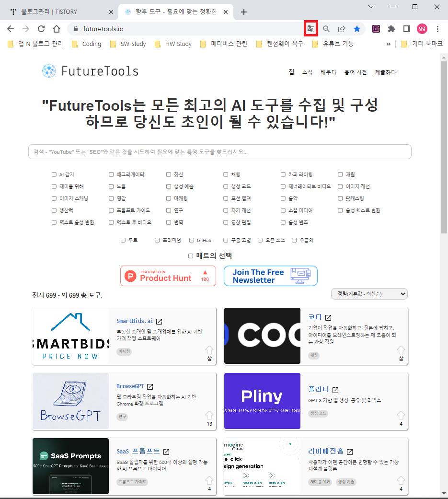Open the '유튜브 기능' bookmark folder
The image size is (448, 499).
[x=333, y=44]
